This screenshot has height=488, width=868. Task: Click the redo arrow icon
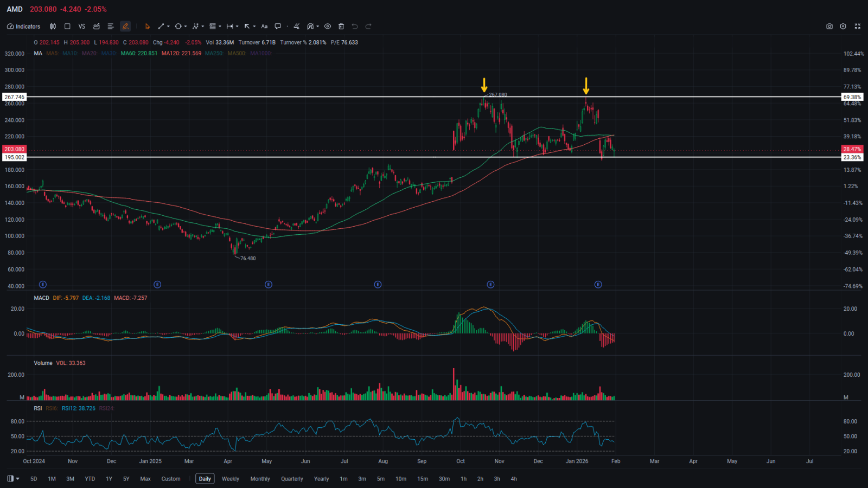tap(368, 26)
